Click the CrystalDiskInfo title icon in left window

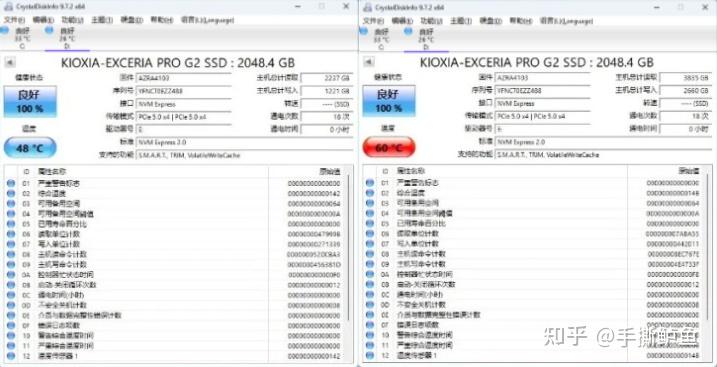tap(9, 7)
